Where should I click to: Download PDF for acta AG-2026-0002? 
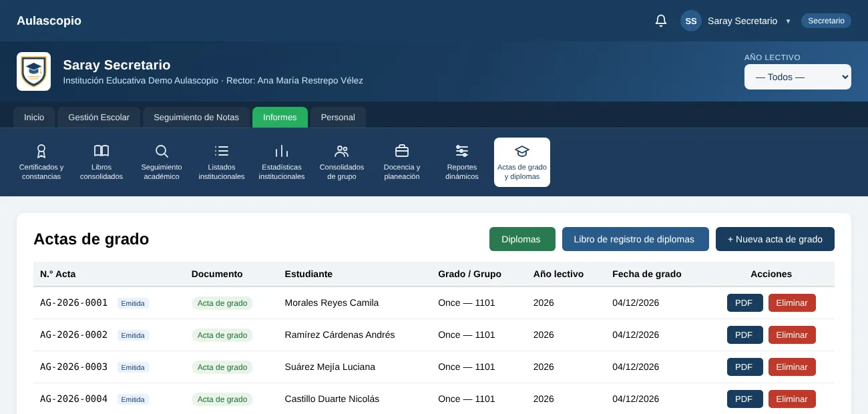744,335
